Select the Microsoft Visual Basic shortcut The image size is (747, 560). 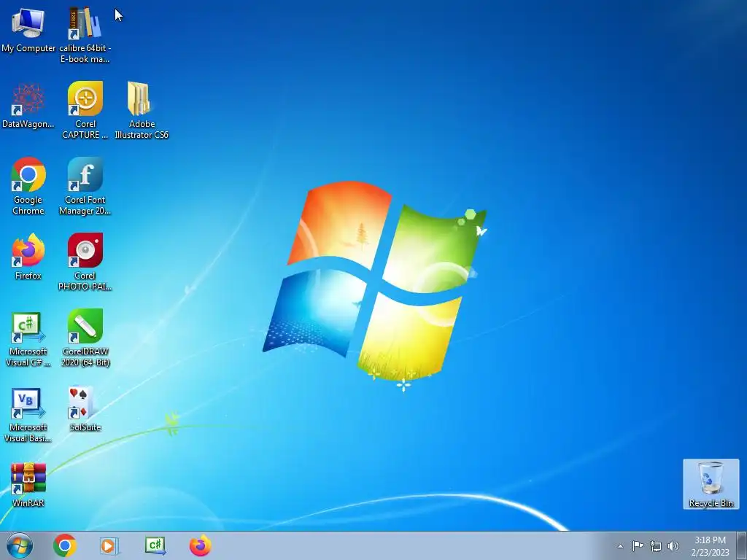[28, 415]
